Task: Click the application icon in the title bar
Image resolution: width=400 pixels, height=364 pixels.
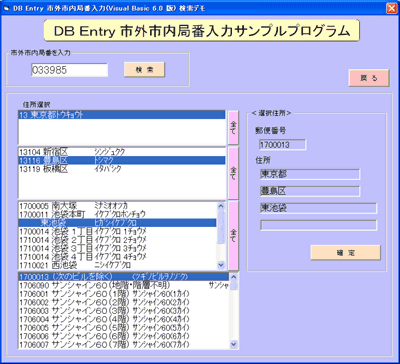Action: tap(6, 8)
